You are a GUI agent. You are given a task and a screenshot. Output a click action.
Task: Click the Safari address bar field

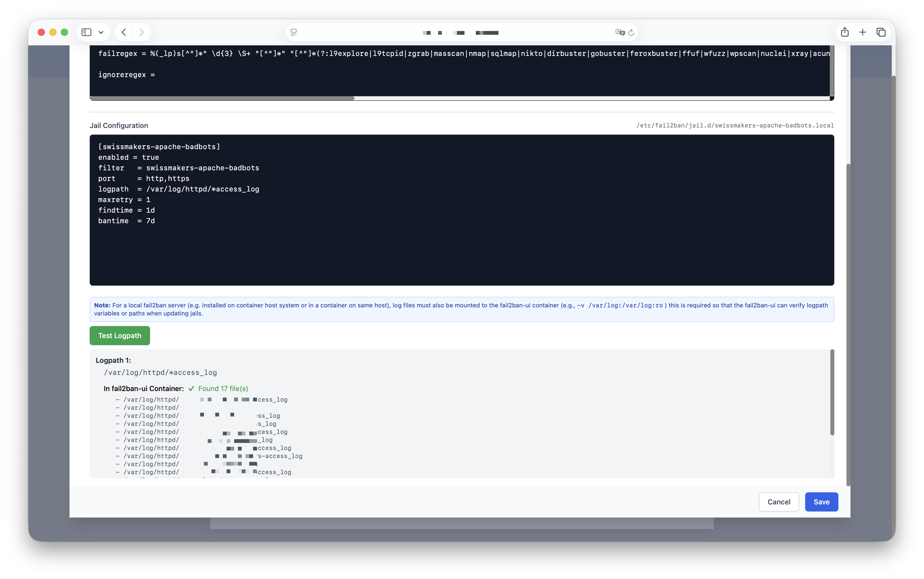(462, 33)
